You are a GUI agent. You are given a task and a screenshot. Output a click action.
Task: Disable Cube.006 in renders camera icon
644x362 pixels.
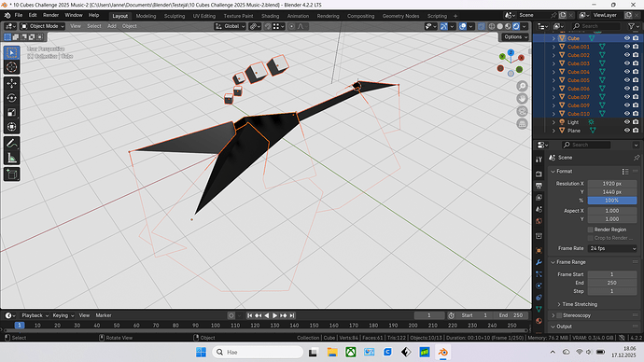[x=636, y=89]
